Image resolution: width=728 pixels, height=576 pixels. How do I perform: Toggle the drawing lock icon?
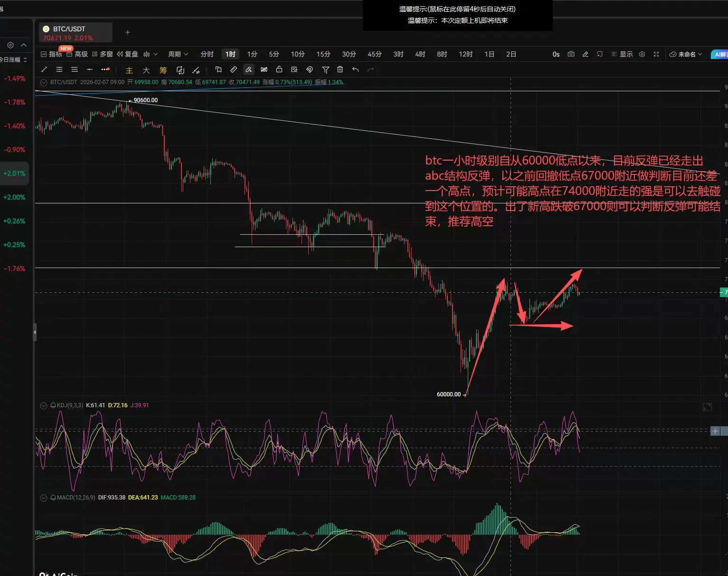tap(279, 69)
